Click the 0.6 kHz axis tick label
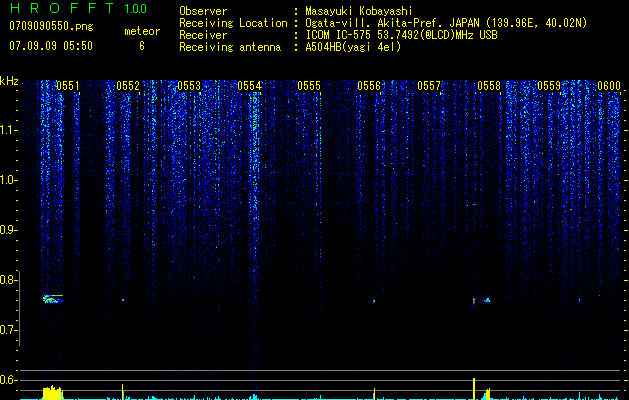Image resolution: width=629 pixels, height=400 pixels. click(8, 380)
